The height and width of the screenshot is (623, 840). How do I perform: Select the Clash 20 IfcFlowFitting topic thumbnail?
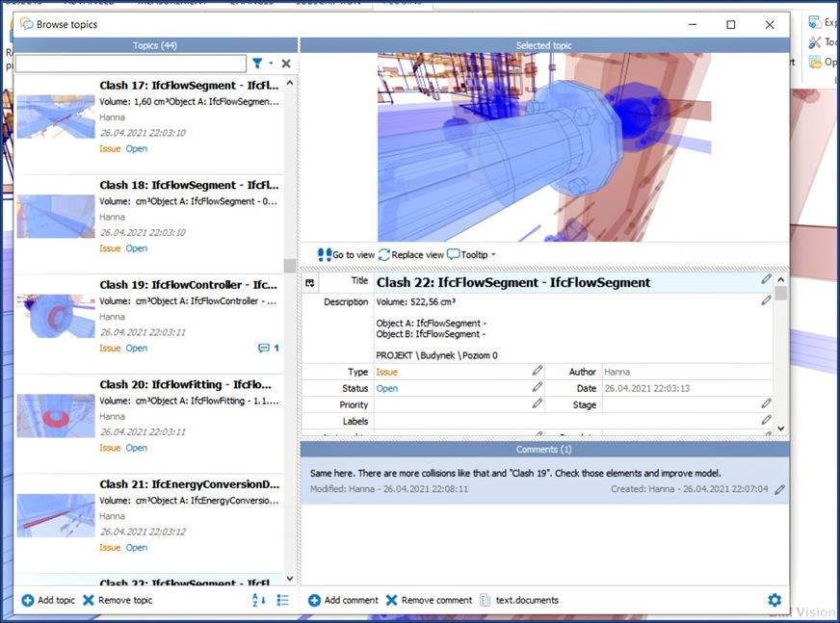[x=55, y=415]
